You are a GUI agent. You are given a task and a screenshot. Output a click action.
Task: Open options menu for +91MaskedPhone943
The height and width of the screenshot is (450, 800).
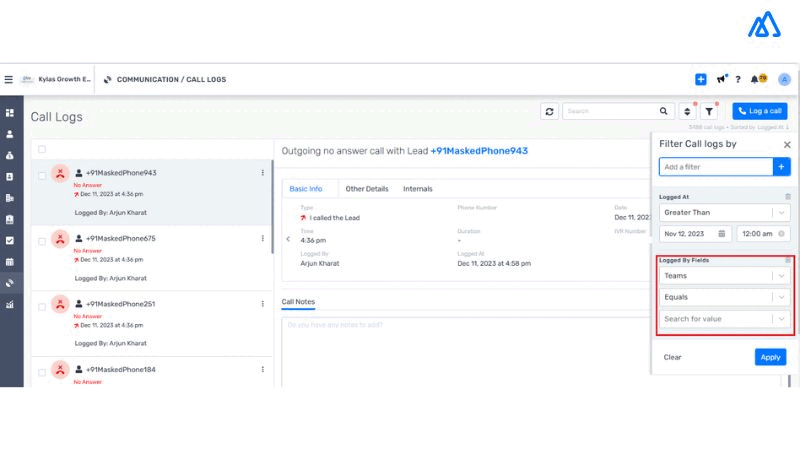pos(263,173)
